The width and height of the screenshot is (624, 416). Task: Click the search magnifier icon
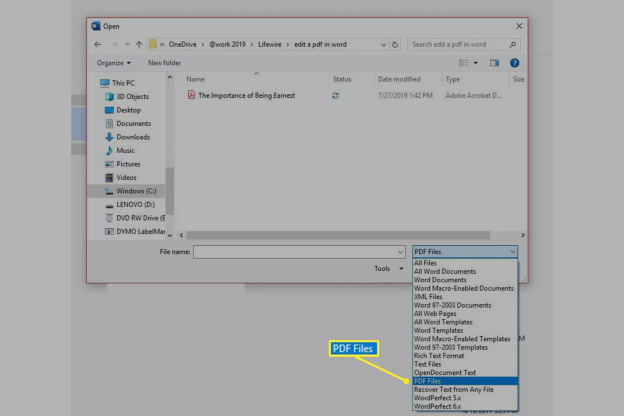tap(513, 45)
